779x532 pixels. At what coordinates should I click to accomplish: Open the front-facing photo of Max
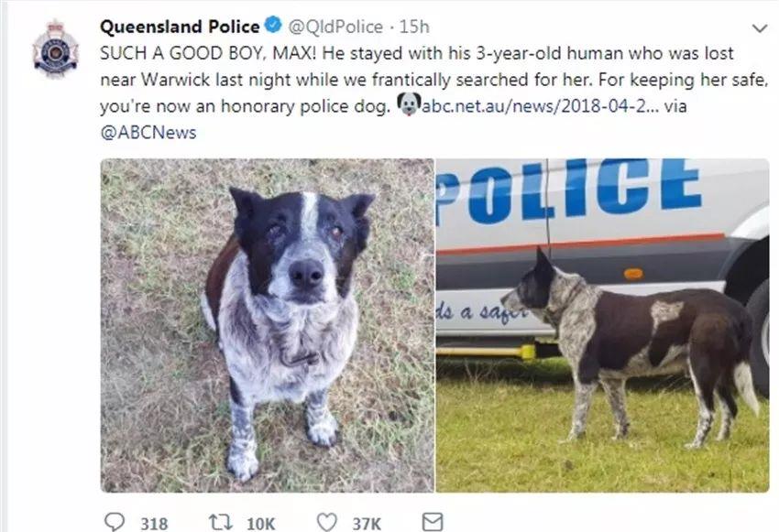[x=267, y=325]
